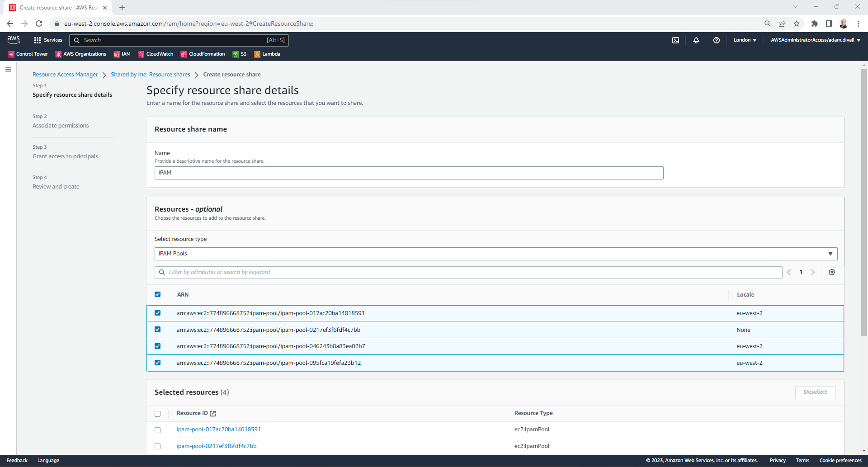The width and height of the screenshot is (868, 467).
Task: Click the Language footer button
Action: [48, 461]
